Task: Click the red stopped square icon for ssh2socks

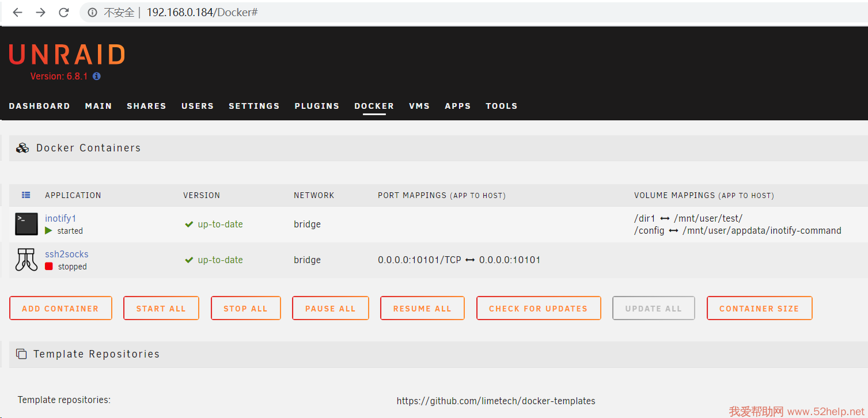Action: pyautogui.click(x=49, y=266)
